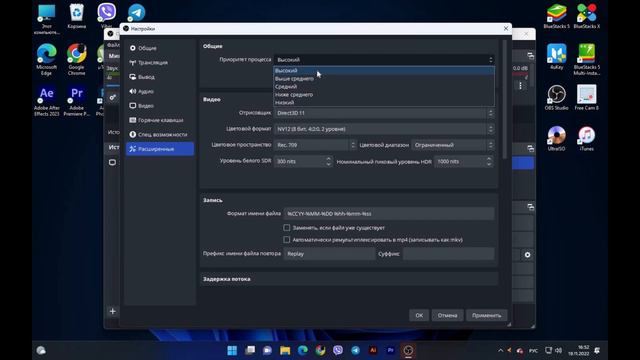Open the Спец. возможности section
Viewport: 640px width, 360px height.
pyautogui.click(x=160, y=134)
